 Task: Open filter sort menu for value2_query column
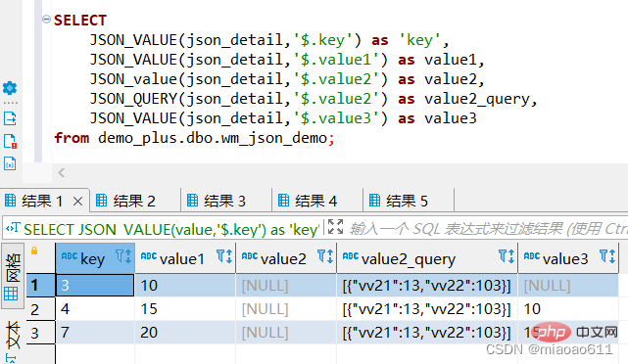click(x=507, y=256)
